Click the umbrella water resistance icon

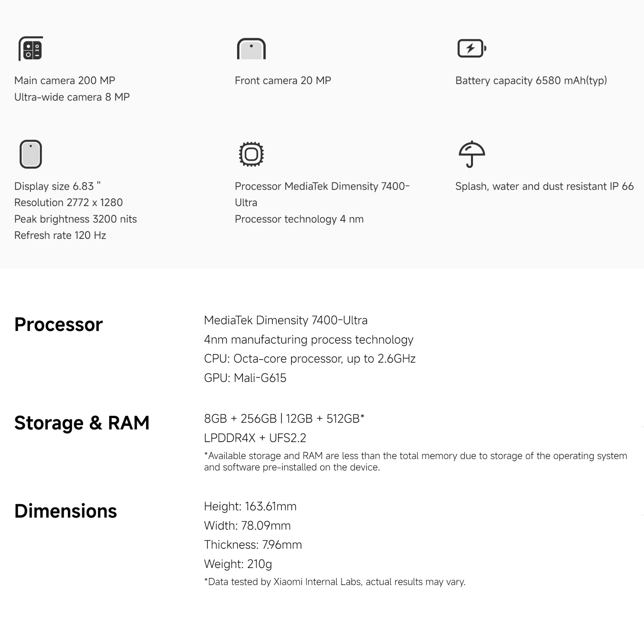(472, 154)
